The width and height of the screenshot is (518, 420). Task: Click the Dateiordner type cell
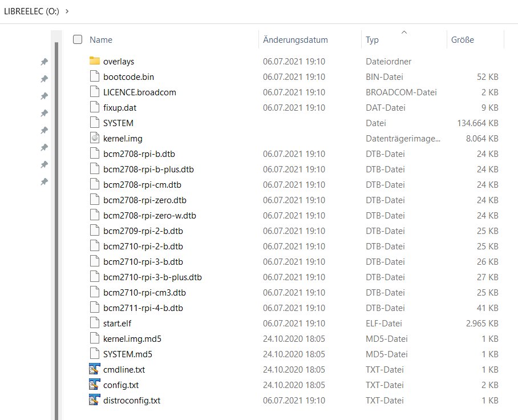click(x=388, y=62)
